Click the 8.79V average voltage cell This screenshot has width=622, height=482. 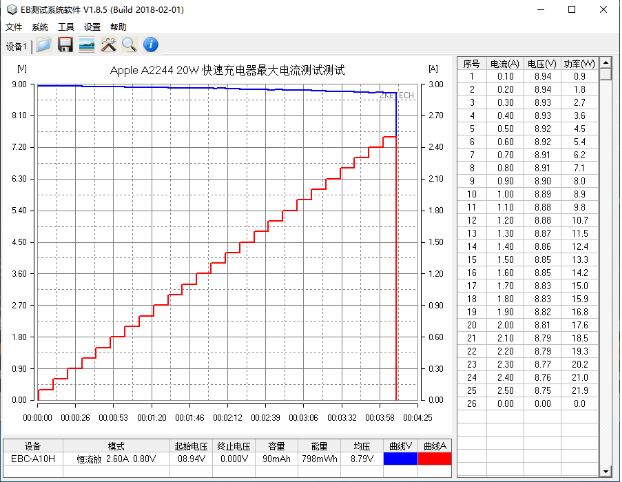point(362,459)
